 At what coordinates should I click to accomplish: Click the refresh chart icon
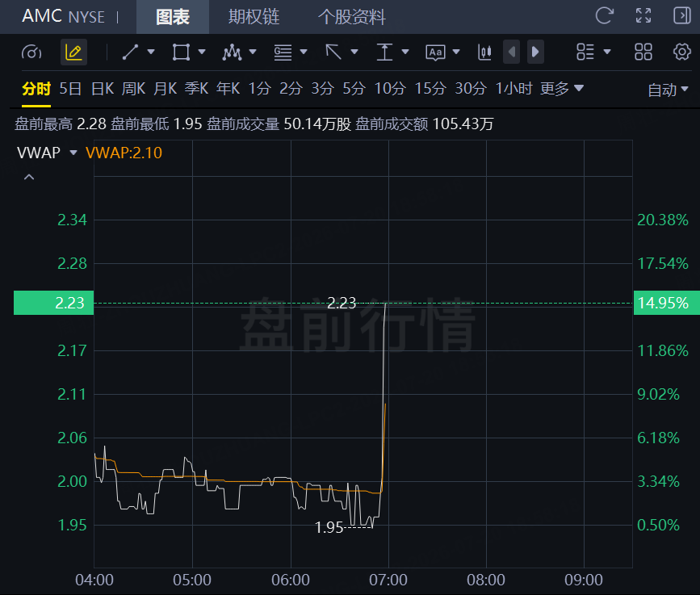(605, 15)
